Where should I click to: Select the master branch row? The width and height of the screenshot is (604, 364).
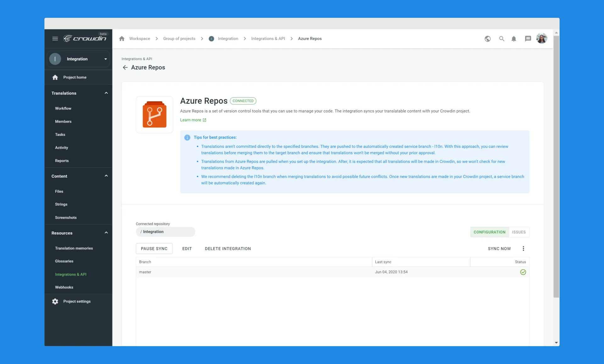(x=333, y=272)
